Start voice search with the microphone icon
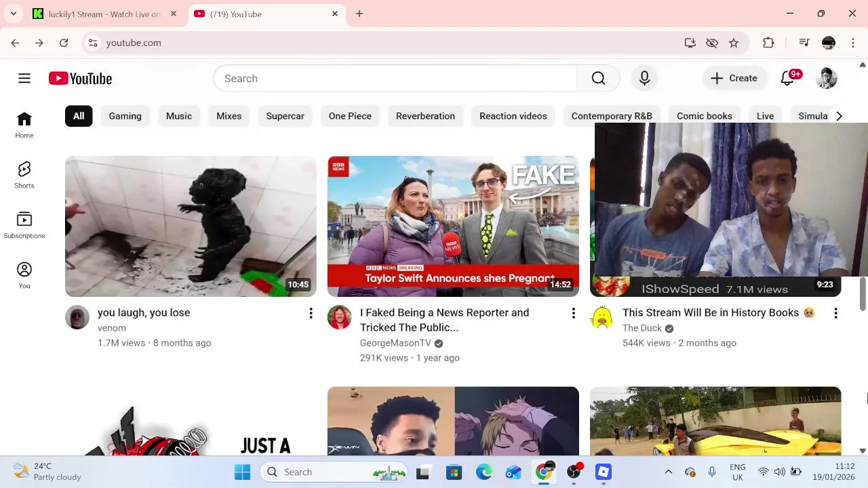The height and width of the screenshot is (488, 868). [x=644, y=79]
